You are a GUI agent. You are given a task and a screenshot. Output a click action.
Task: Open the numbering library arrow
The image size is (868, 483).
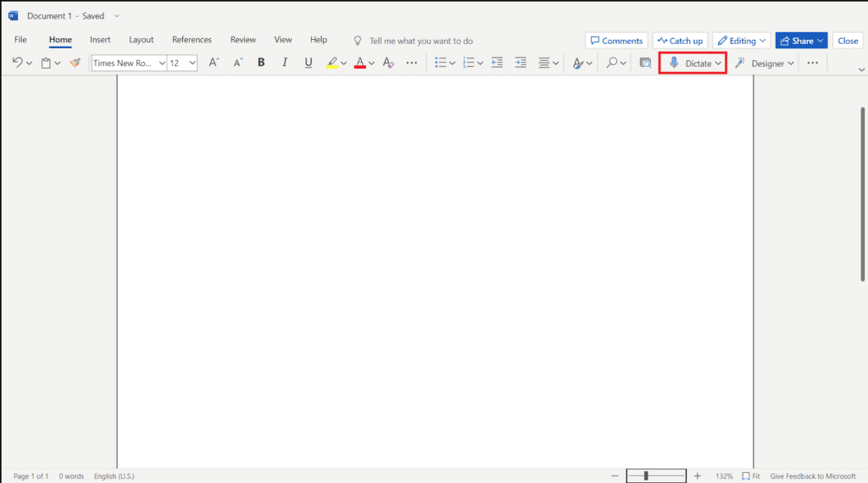(x=480, y=64)
